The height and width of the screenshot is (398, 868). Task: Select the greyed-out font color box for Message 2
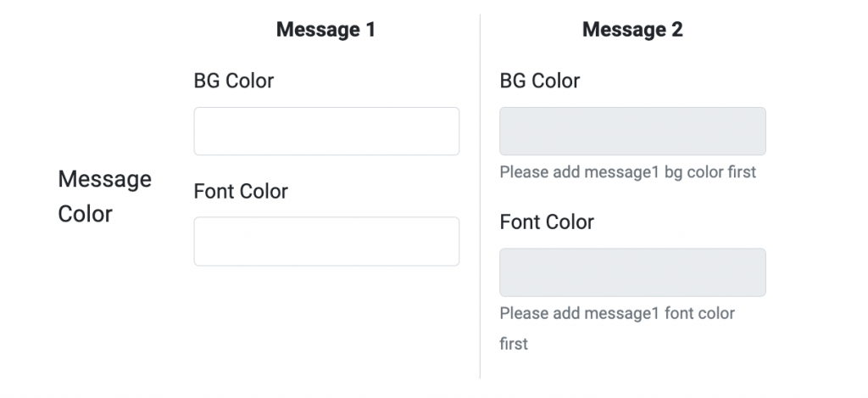click(632, 272)
